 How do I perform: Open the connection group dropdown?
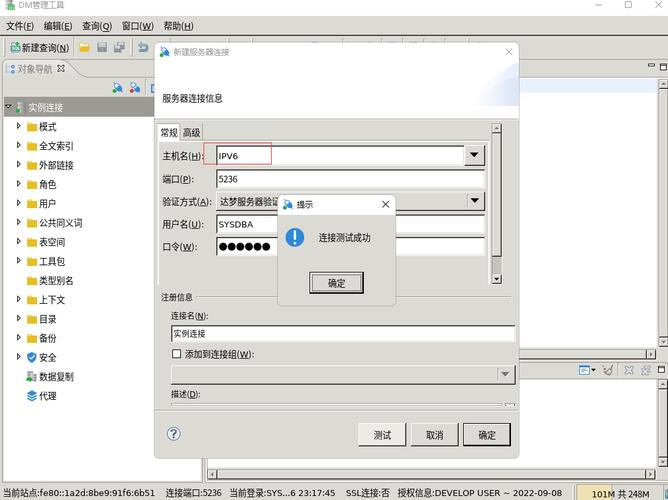(x=505, y=374)
